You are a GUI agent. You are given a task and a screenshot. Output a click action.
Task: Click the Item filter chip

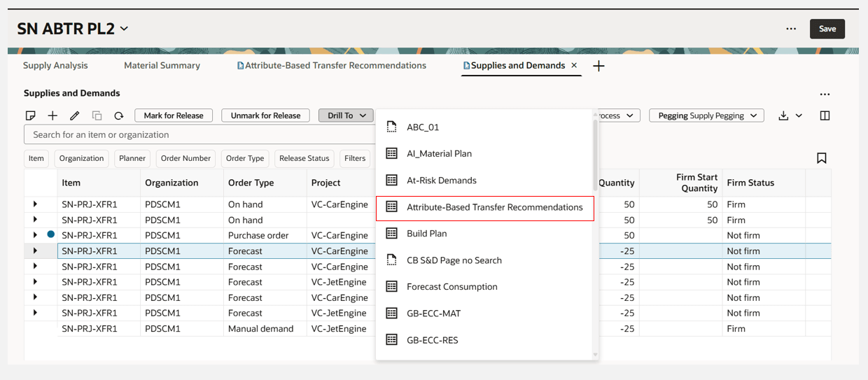pos(36,158)
